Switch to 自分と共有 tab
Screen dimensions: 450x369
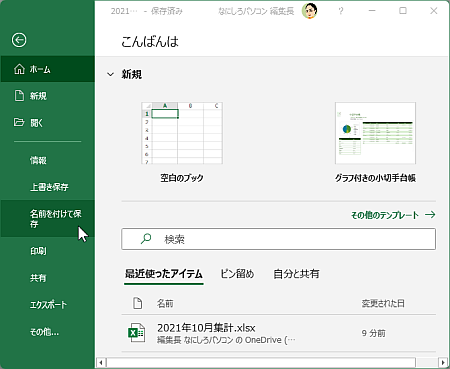pos(296,274)
